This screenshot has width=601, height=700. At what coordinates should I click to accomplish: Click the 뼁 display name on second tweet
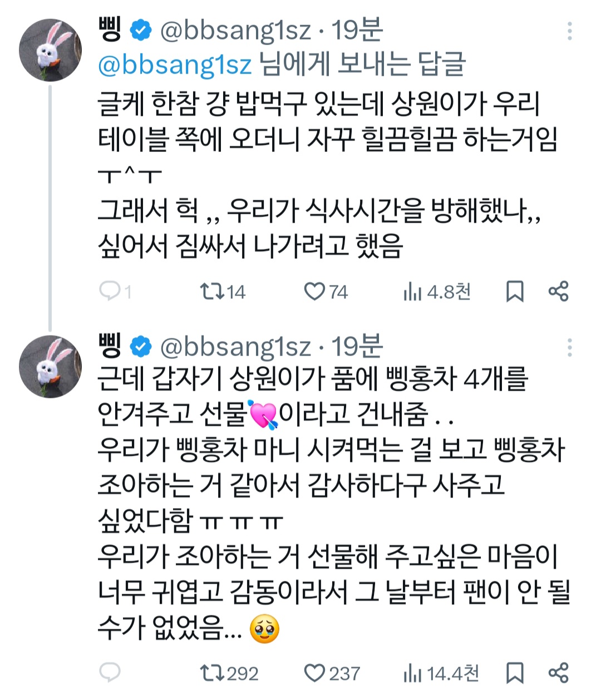pos(111,346)
